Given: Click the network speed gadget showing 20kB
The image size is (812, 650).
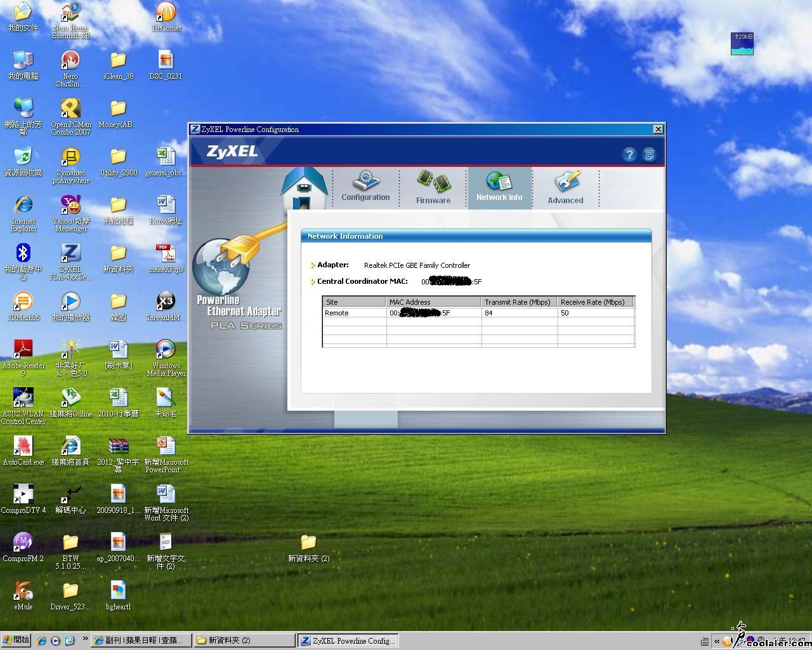Looking at the screenshot, I should pyautogui.click(x=742, y=44).
